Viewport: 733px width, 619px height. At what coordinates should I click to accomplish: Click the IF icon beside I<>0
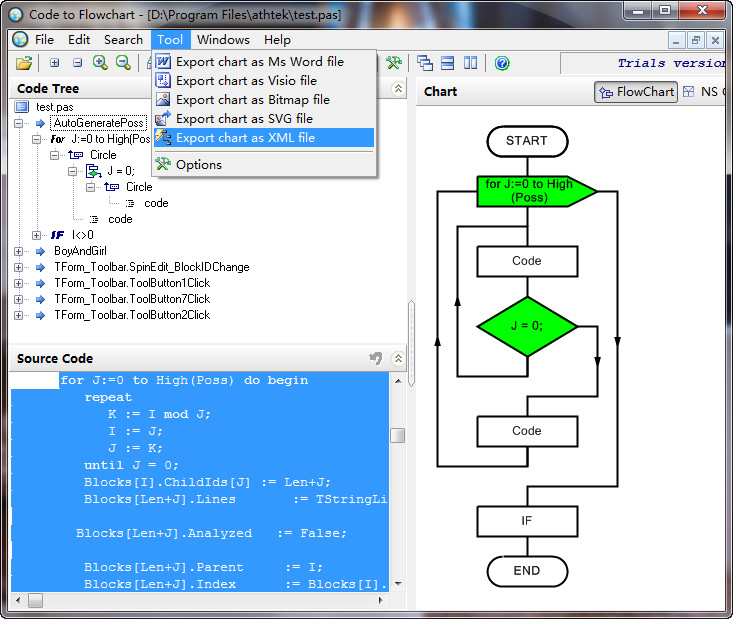click(57, 235)
